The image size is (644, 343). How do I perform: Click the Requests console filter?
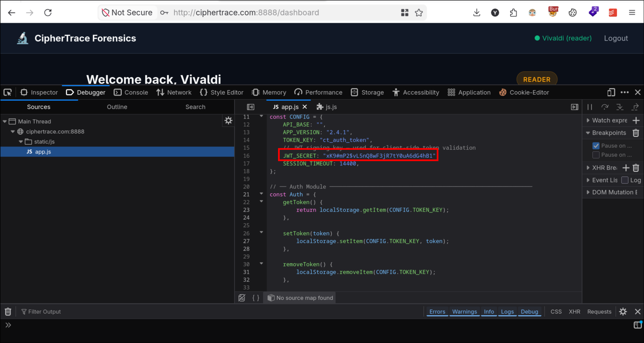tap(599, 312)
